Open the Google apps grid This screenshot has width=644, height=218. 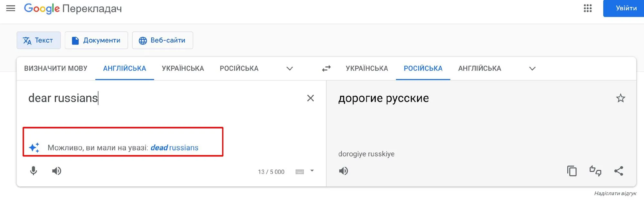click(x=588, y=8)
